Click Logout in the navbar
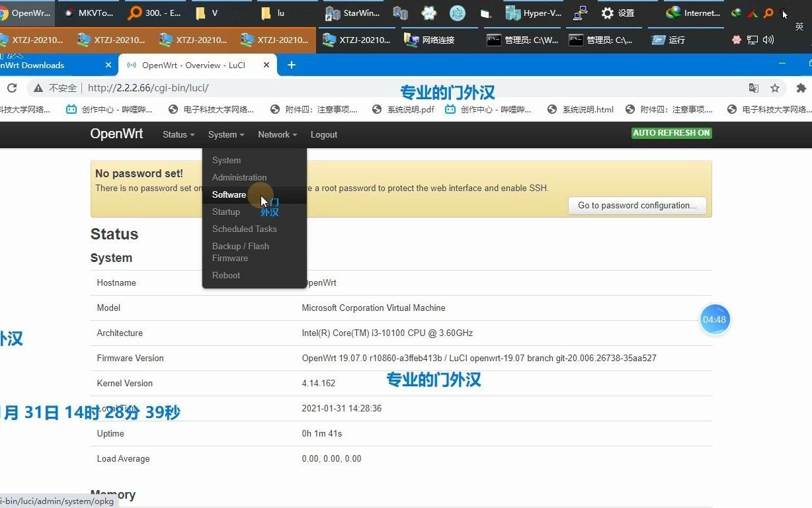812x508 pixels. pos(324,134)
